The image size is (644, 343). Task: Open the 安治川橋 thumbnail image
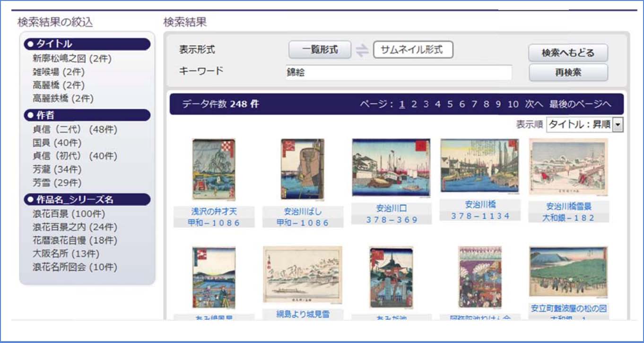pyautogui.click(x=479, y=166)
